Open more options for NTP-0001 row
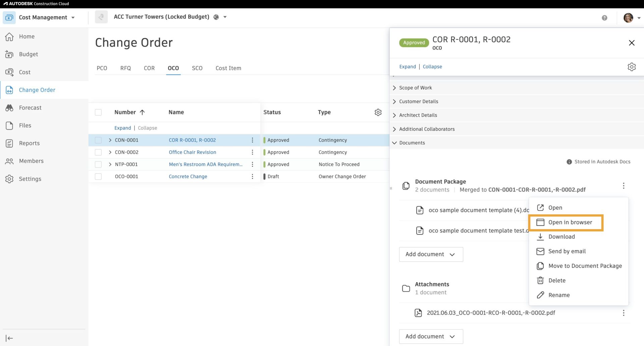Screen dimensions: 644x346 (253, 164)
